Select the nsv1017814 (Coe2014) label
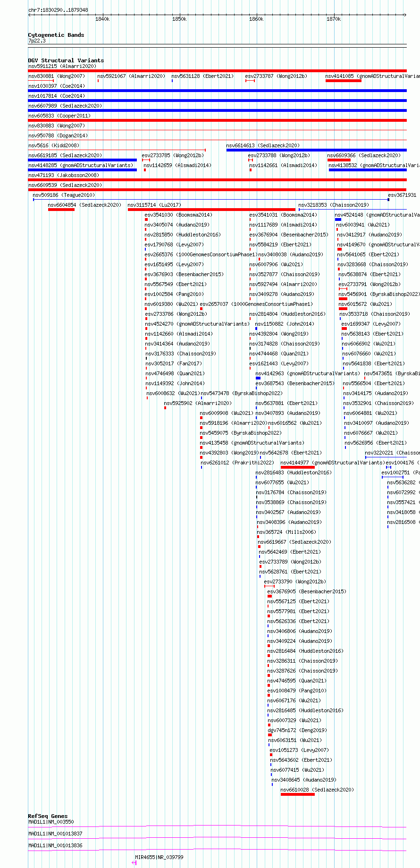This screenshot has height=868, width=420. click(x=57, y=96)
